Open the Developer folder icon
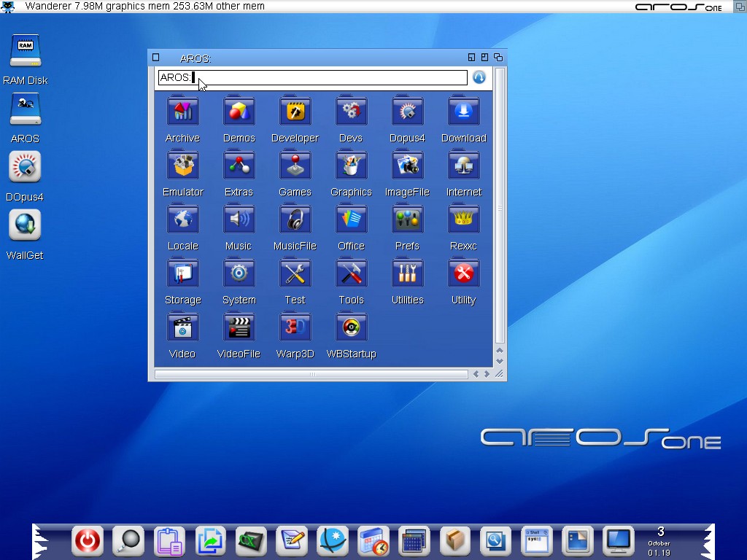 coord(295,112)
